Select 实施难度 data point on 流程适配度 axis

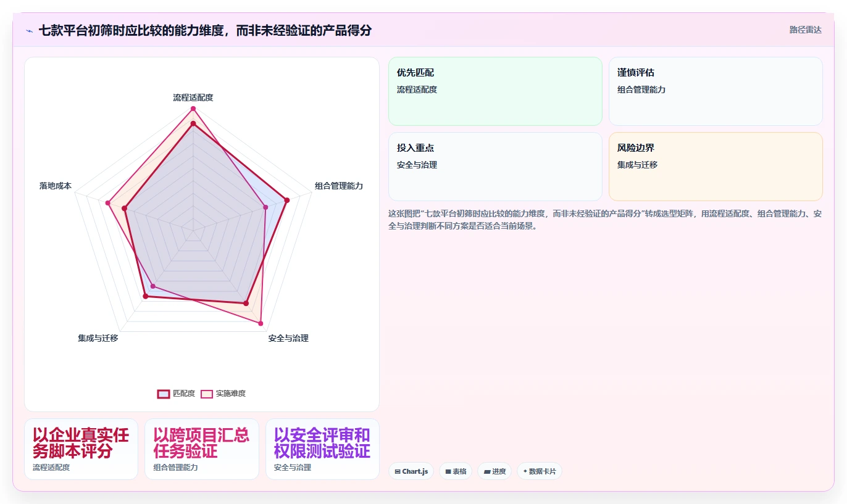pos(193,109)
